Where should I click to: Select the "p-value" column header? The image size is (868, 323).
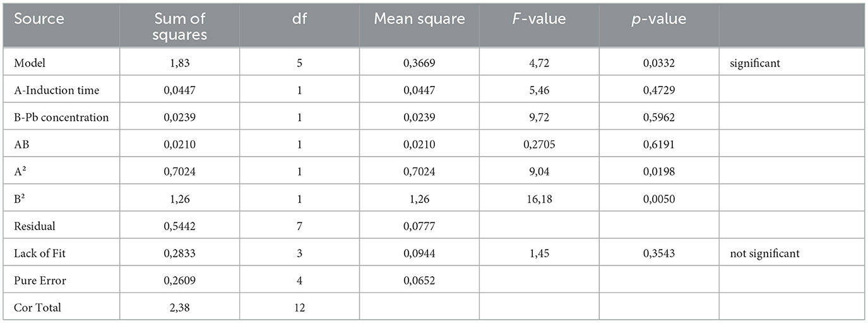(x=658, y=19)
